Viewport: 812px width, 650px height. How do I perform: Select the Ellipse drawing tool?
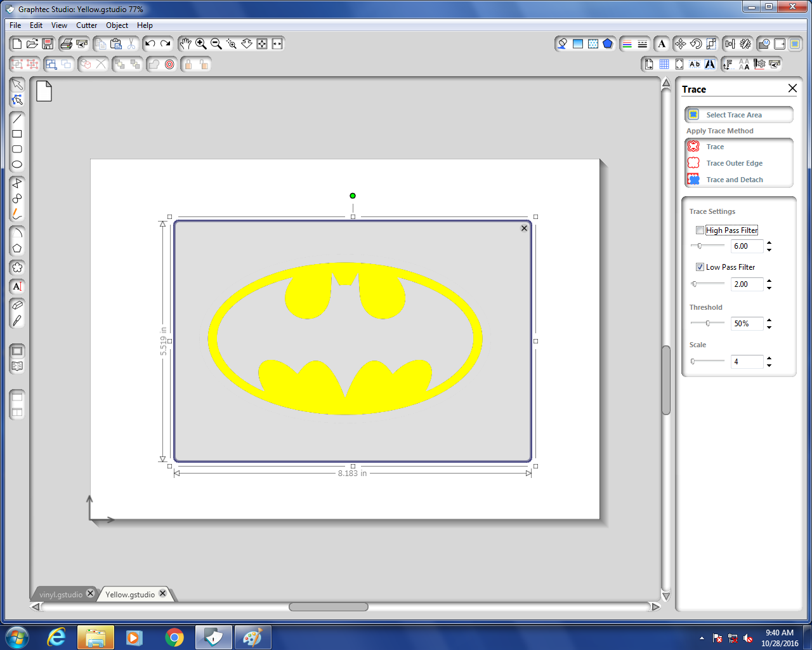(17, 164)
